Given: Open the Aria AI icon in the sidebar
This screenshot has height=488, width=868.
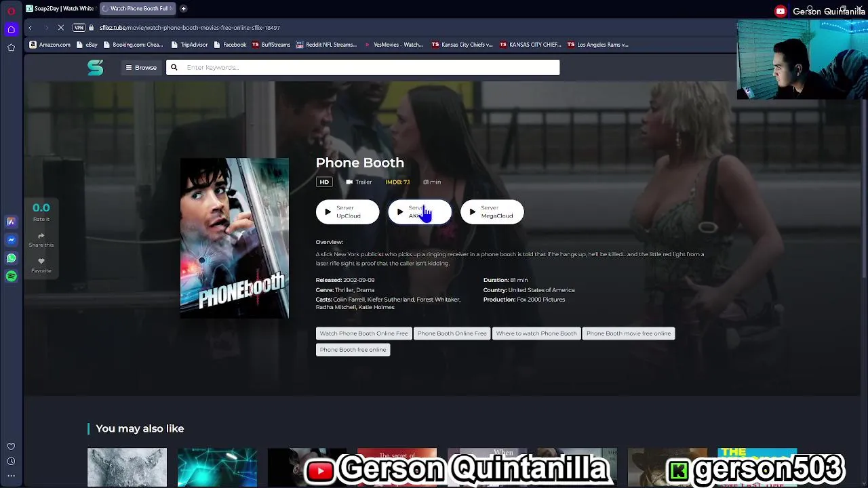Looking at the screenshot, I should coord(11,222).
